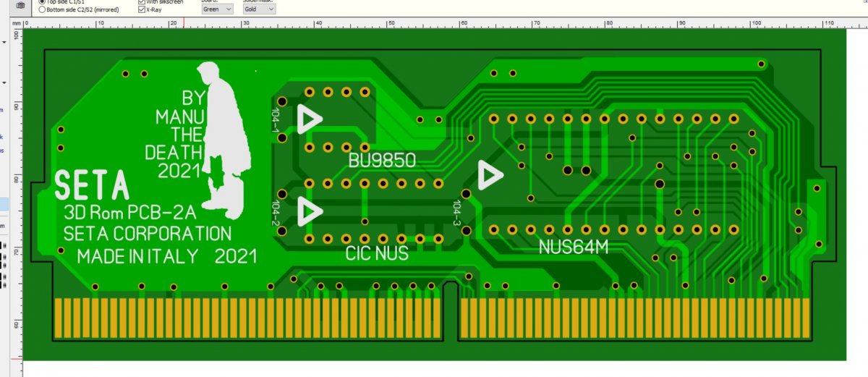Click the red cursor marker on the ruler
This screenshot has height=377, width=868.
click(x=184, y=22)
